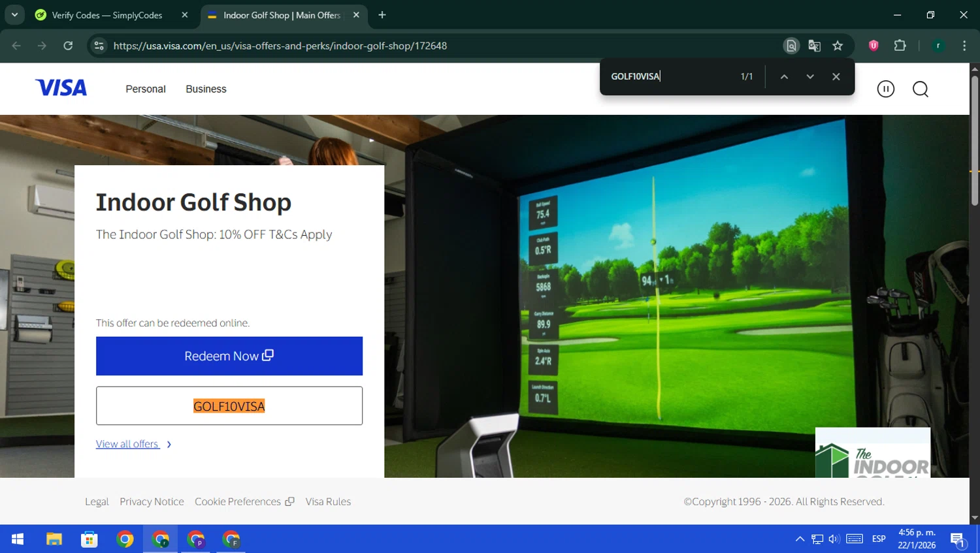Jump to previous find result
This screenshot has width=980, height=553.
(784, 76)
